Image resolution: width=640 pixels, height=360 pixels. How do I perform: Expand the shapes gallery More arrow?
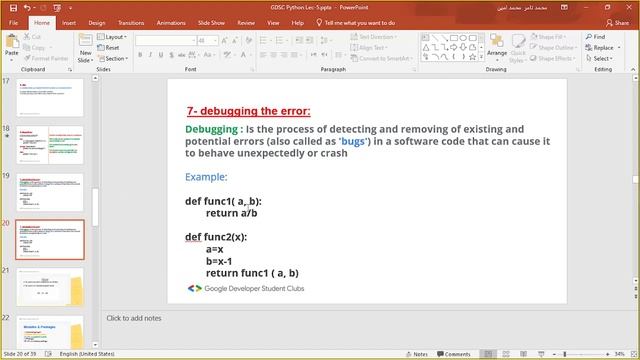(482, 57)
